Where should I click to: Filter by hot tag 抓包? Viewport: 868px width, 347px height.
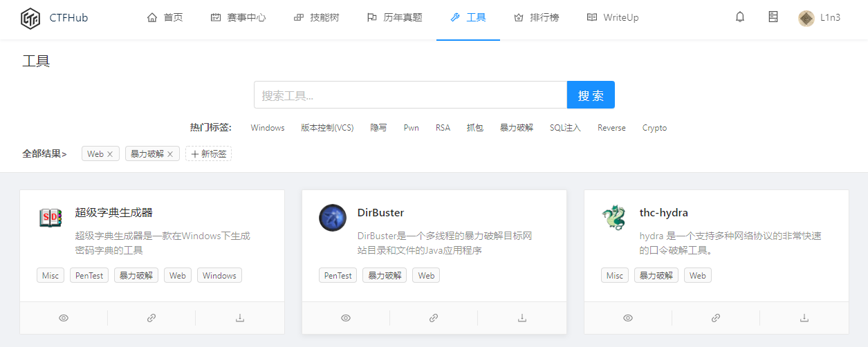click(475, 128)
